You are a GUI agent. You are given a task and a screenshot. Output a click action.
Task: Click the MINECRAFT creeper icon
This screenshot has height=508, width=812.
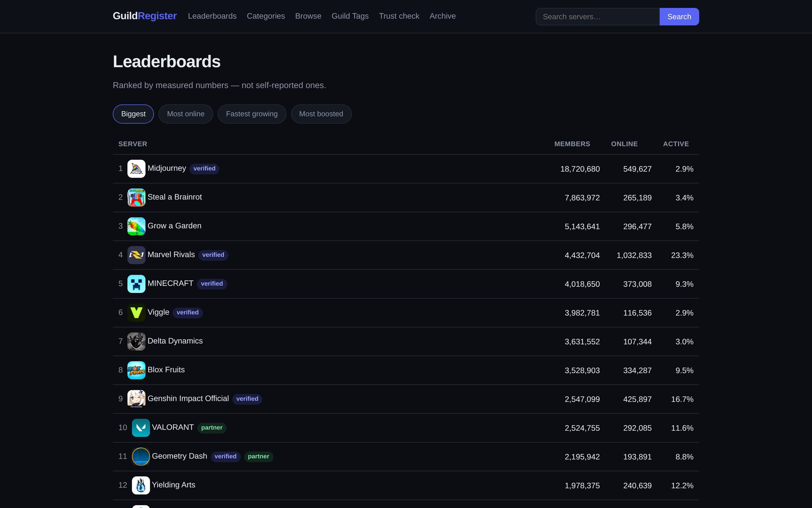pyautogui.click(x=136, y=284)
